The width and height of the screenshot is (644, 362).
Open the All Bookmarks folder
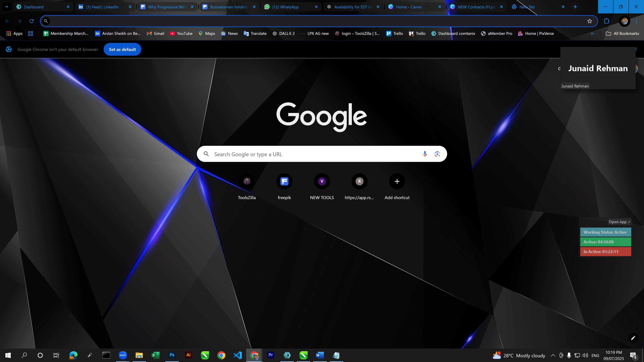[x=623, y=34]
